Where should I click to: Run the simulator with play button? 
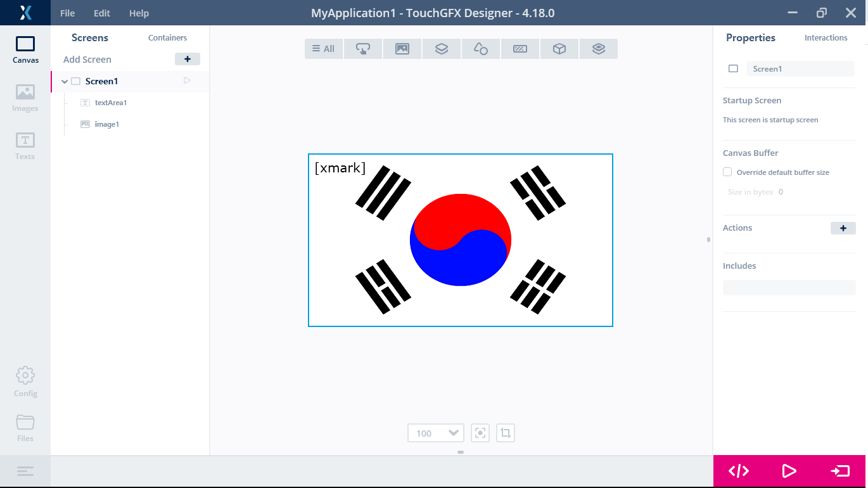(x=789, y=471)
